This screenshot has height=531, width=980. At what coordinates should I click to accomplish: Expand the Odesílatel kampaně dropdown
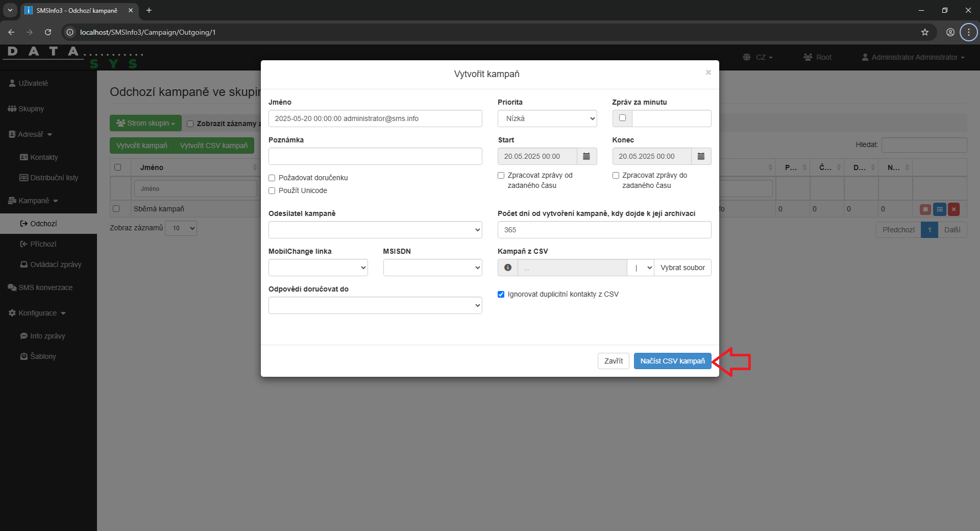[375, 230]
